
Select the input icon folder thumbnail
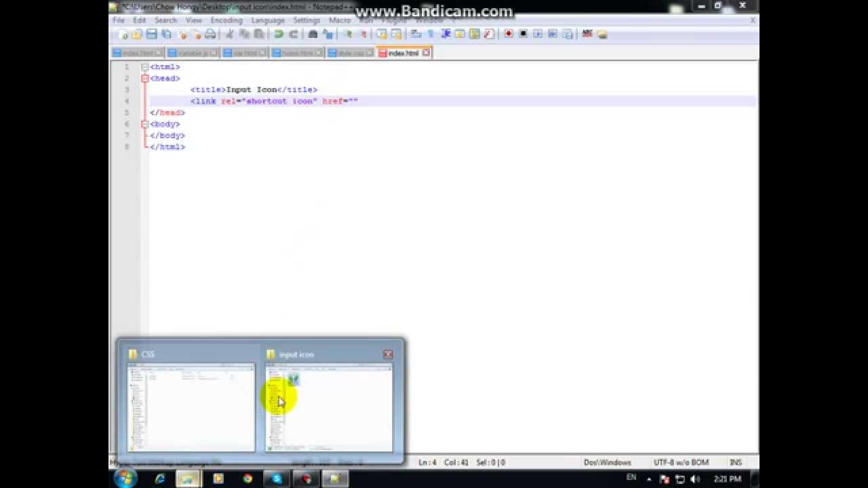coord(329,407)
